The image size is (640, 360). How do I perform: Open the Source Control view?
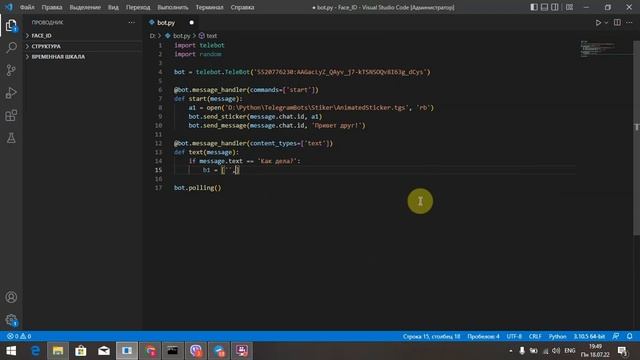coord(11,70)
